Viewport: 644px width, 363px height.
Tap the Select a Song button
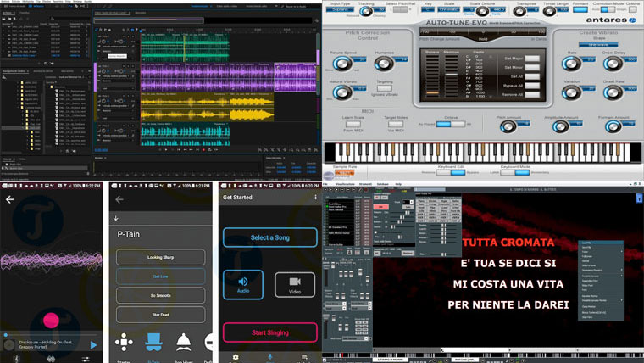[269, 237]
